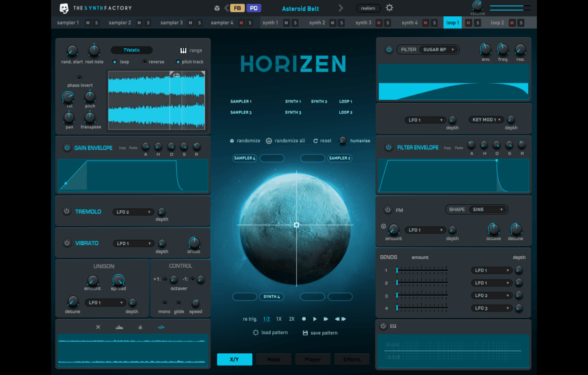Open the SUGAR BP filter type dropdown
This screenshot has width=588, height=375.
pos(438,50)
